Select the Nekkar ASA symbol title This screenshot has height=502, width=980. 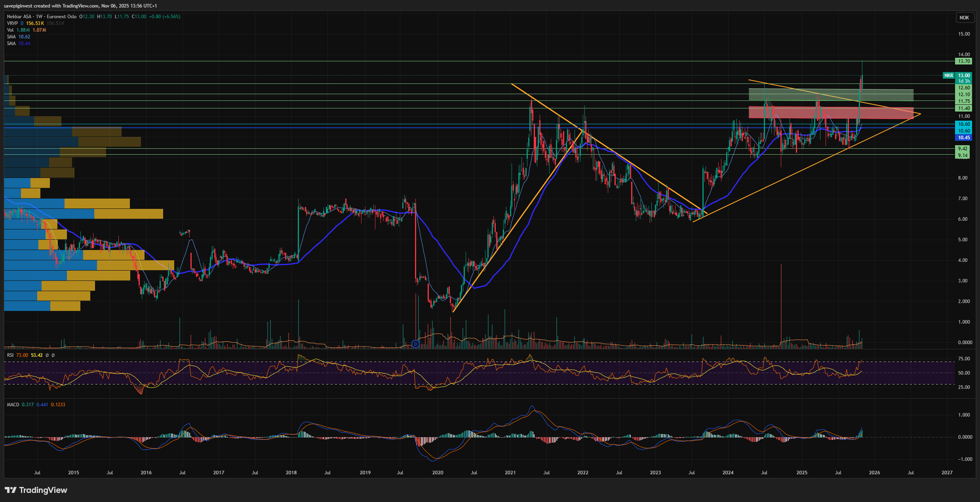(19, 17)
